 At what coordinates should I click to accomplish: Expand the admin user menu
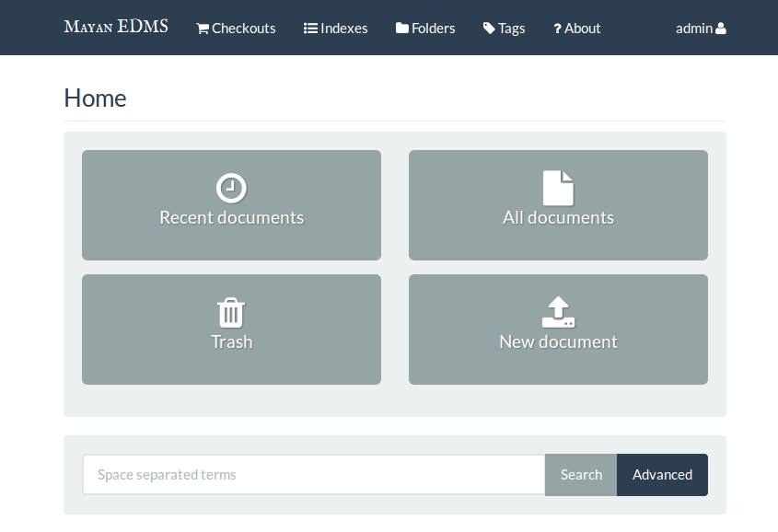click(x=694, y=29)
